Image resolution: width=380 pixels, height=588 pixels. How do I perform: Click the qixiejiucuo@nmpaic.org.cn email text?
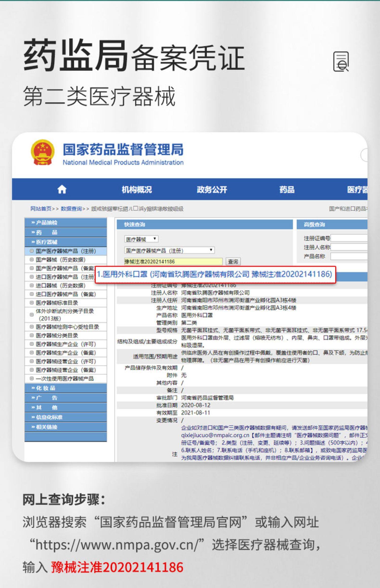click(x=215, y=435)
